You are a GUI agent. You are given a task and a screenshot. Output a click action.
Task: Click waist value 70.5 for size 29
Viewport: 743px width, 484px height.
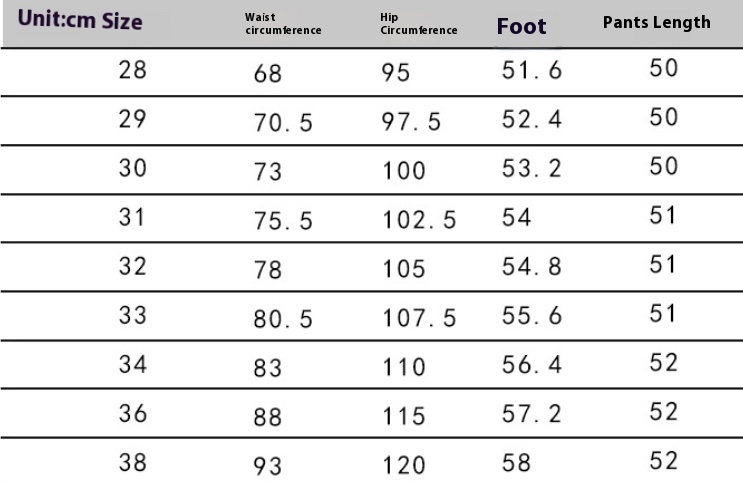283,123
